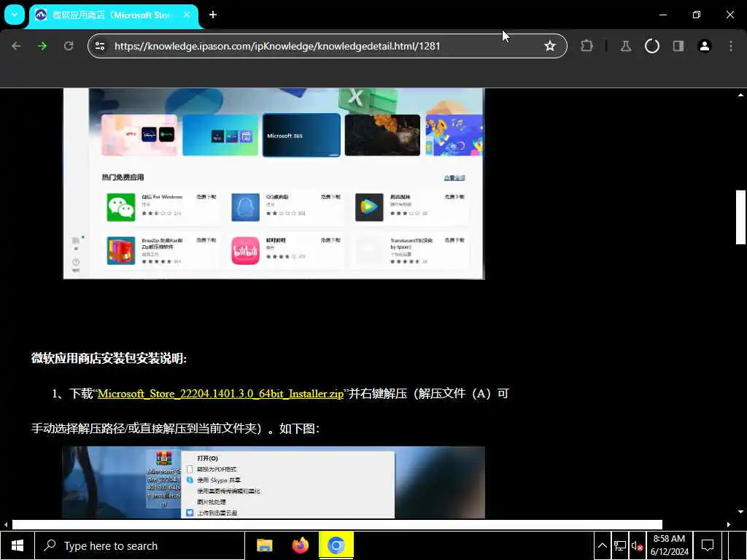Download Microsoft_Store_22204.1401.3.0_64bit_Installer.zip link
Image resolution: width=747 pixels, height=560 pixels.
220,394
